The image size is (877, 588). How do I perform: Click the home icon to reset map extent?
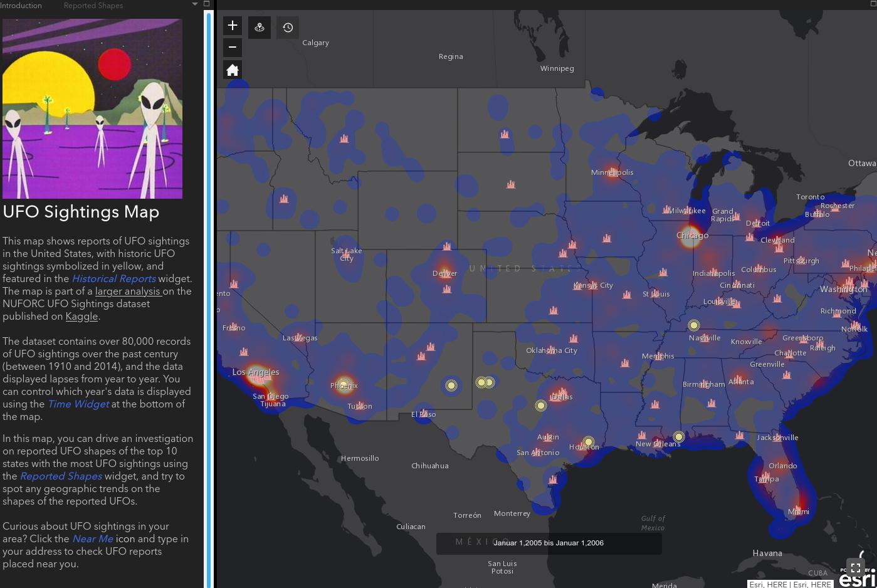coord(233,69)
